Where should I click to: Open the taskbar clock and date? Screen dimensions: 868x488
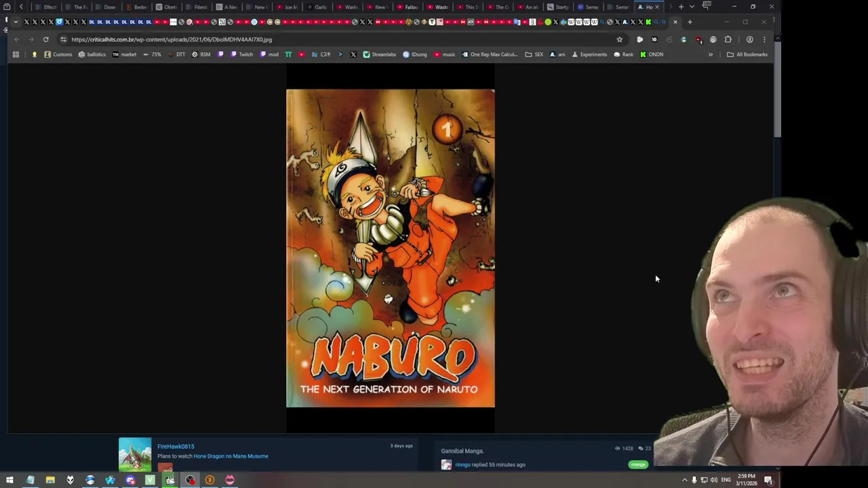[x=746, y=480]
